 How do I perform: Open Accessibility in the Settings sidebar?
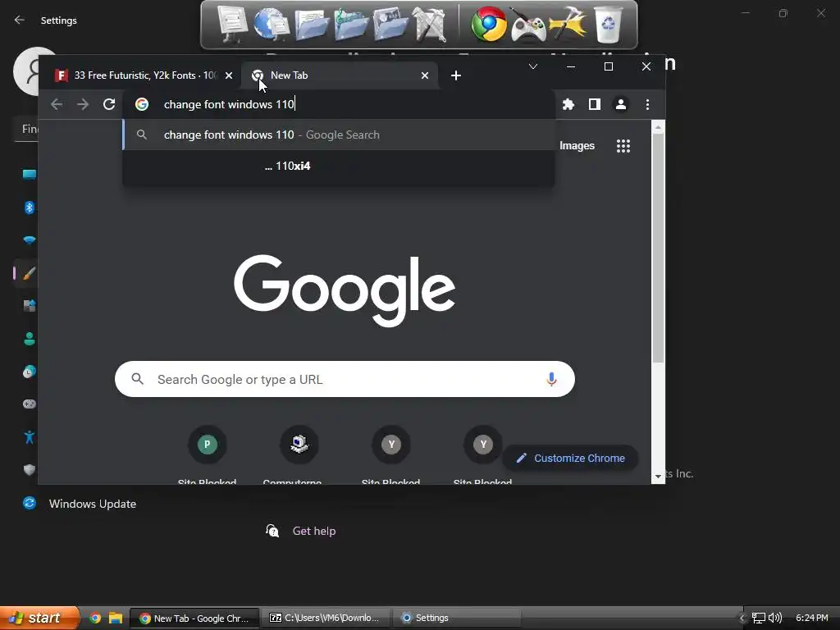(x=29, y=436)
